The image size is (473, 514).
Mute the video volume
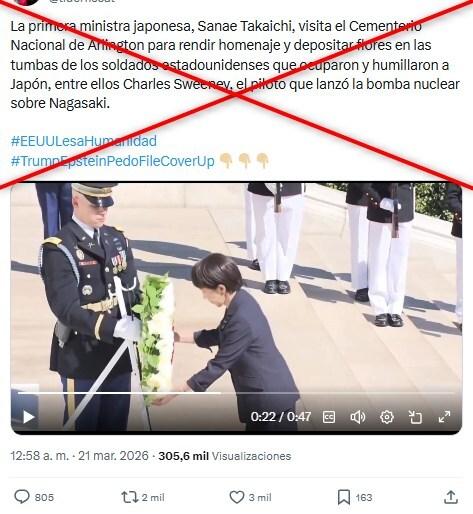(x=358, y=417)
